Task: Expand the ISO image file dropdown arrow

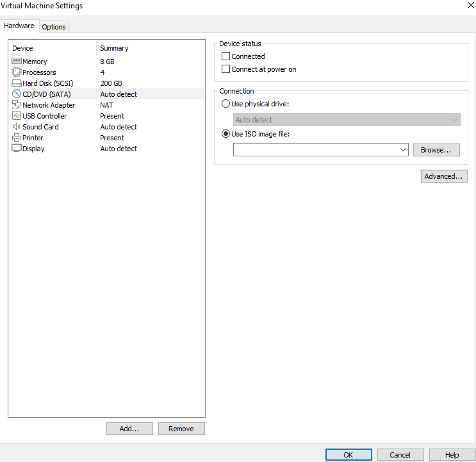Action: coord(403,150)
